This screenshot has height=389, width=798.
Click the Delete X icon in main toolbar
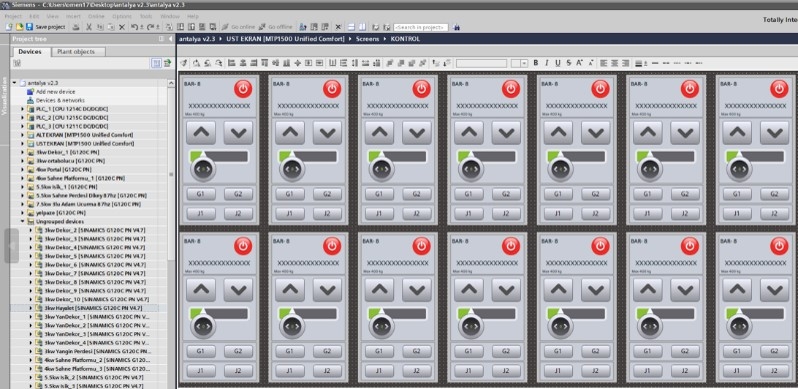click(x=122, y=26)
